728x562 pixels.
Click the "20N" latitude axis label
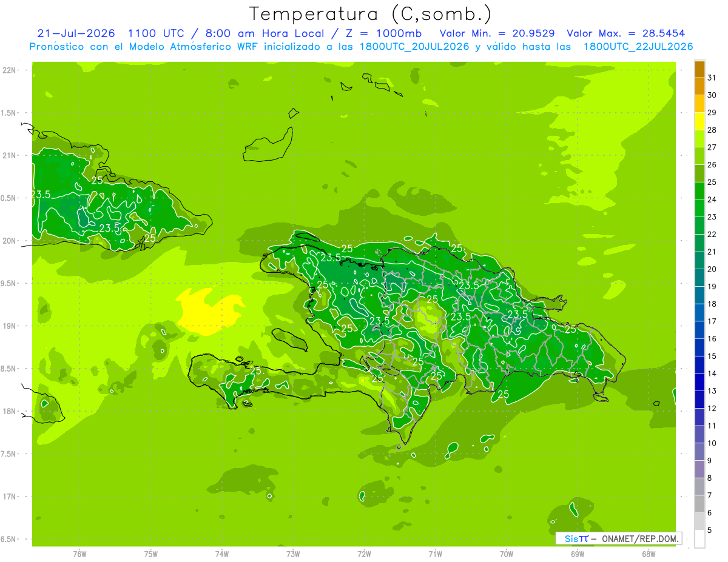click(9, 241)
